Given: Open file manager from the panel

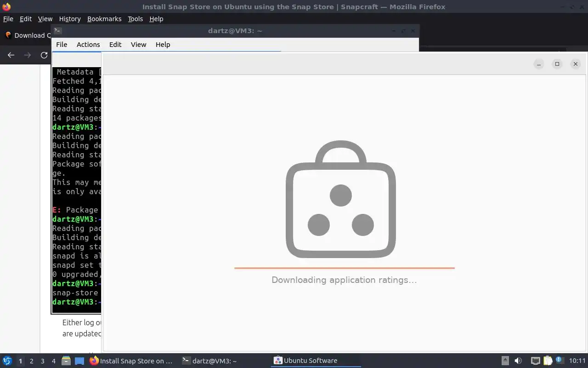Looking at the screenshot, I should pos(66,361).
